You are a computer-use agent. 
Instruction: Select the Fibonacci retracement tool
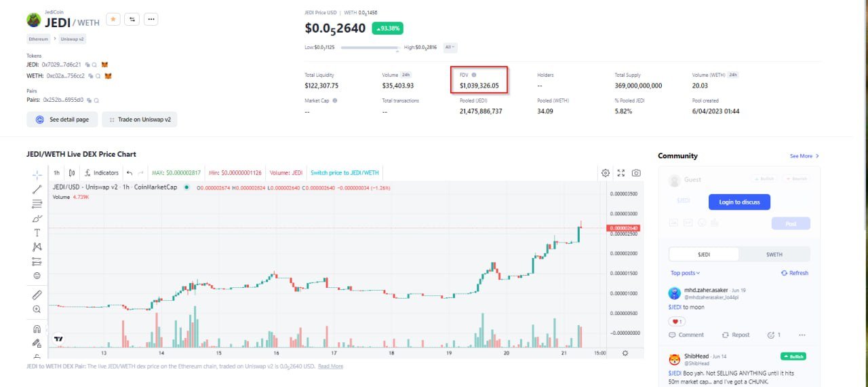point(37,203)
